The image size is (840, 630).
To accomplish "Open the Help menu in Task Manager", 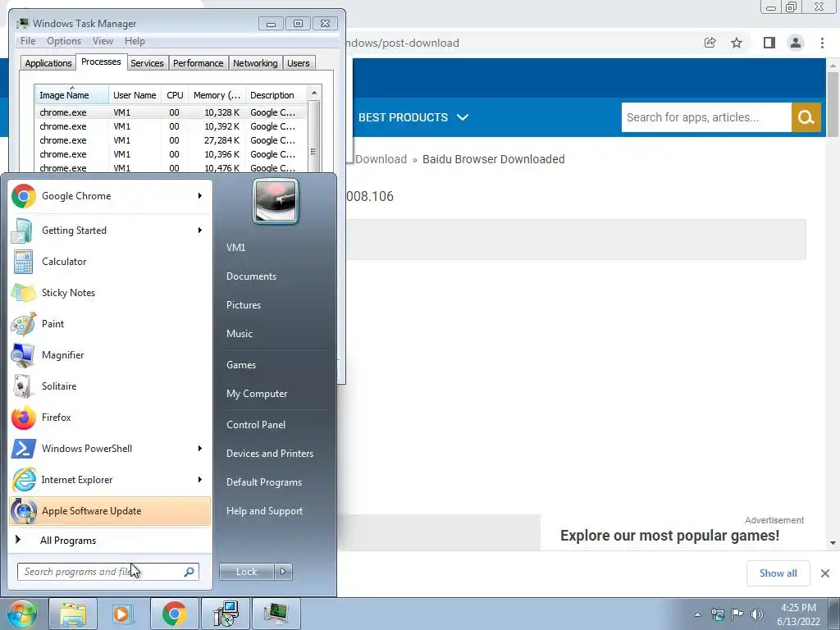I will click(x=135, y=41).
